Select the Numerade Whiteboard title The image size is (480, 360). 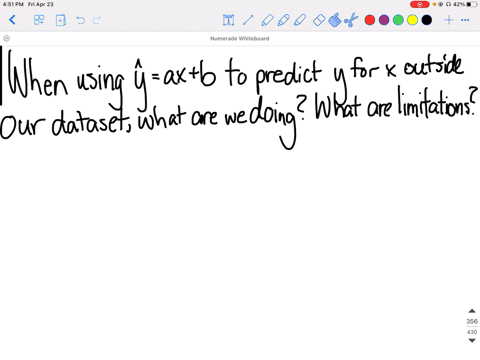point(240,38)
